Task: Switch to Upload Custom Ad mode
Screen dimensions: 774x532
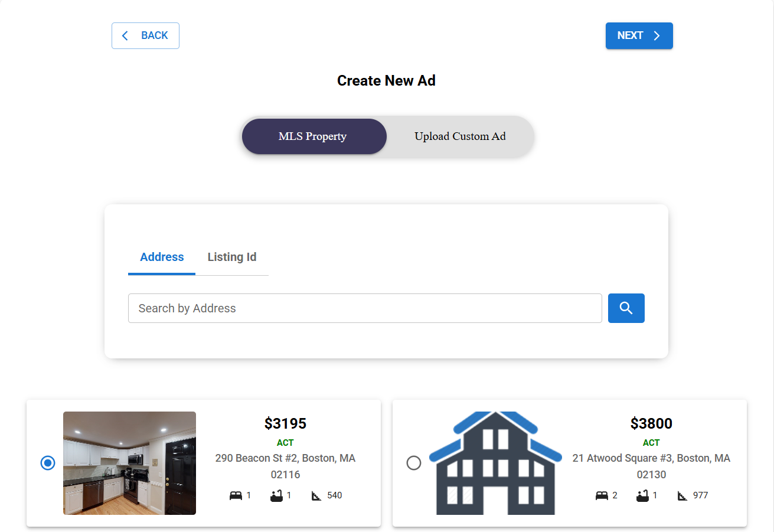Action: [460, 136]
